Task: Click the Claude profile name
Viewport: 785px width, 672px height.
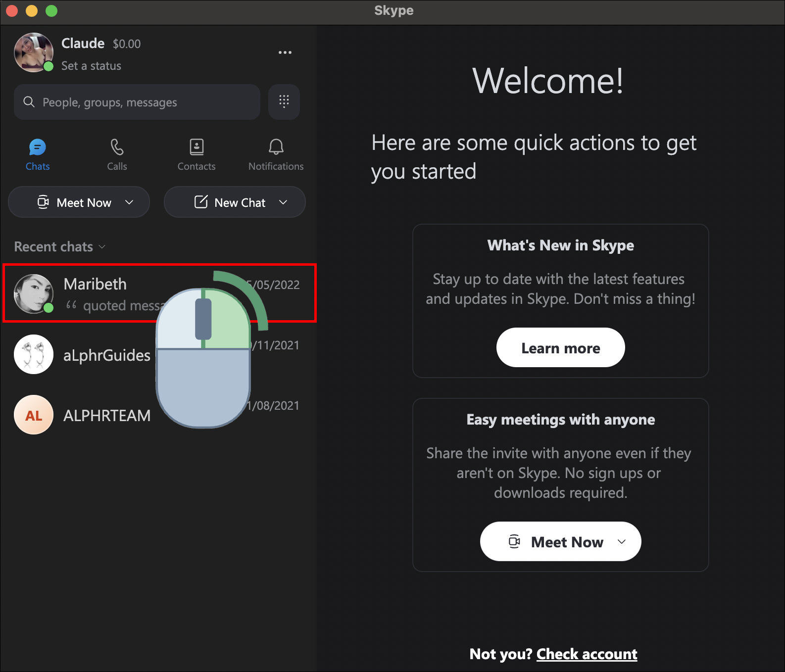Action: point(83,44)
